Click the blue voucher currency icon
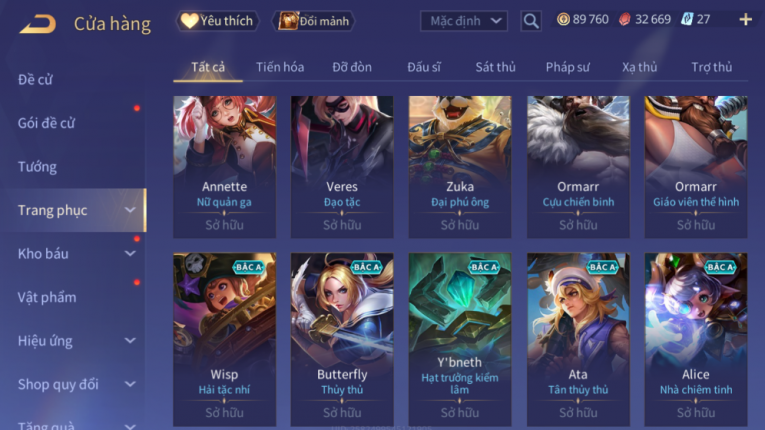 pyautogui.click(x=687, y=20)
